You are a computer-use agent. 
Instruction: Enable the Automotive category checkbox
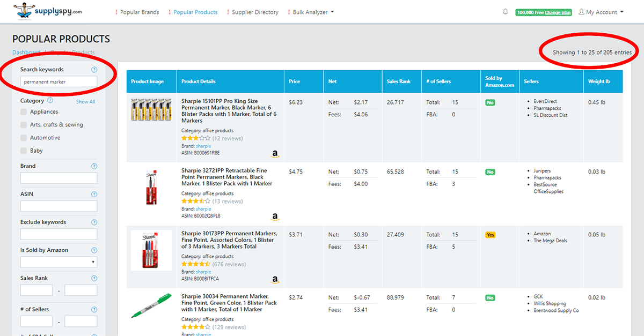[24, 138]
